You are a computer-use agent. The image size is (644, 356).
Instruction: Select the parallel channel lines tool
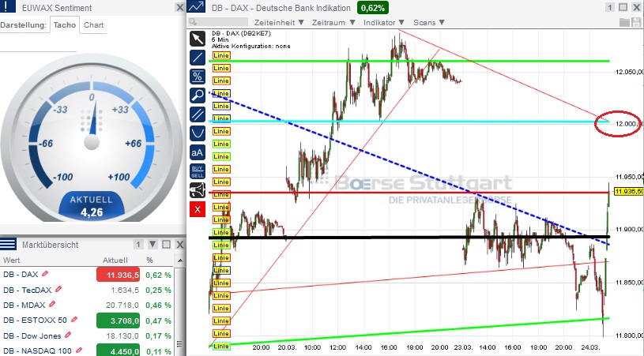point(198,114)
